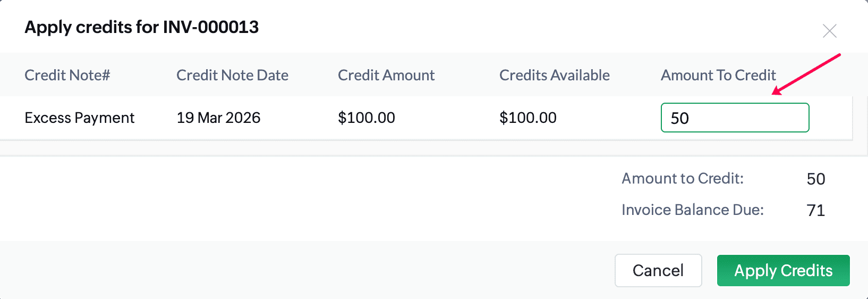
Task: Close the Apply credits dialog
Action: tap(829, 31)
